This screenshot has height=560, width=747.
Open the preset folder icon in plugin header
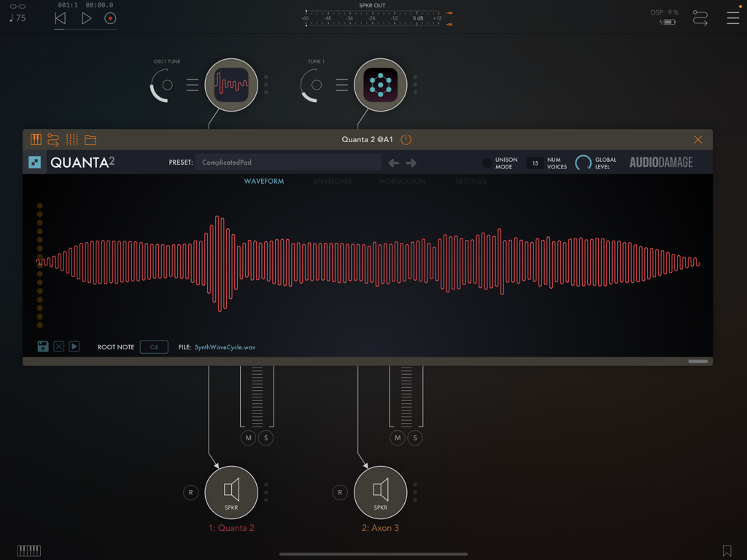(90, 140)
